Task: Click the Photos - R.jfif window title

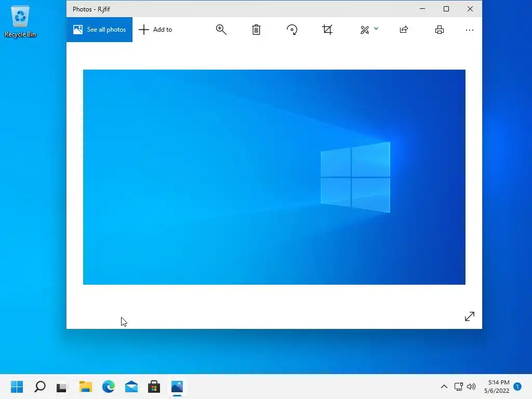Action: pyautogui.click(x=91, y=9)
